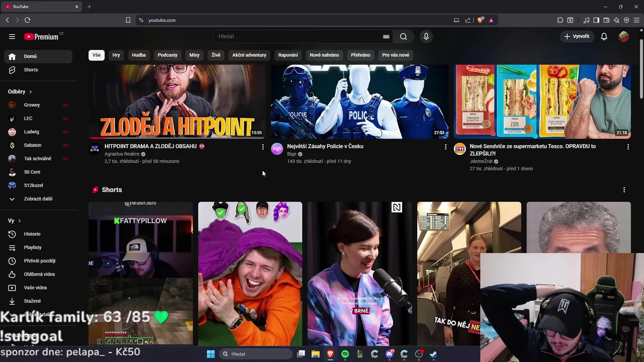Image resolution: width=644 pixels, height=362 pixels.
Task: Select the Živě filter chip
Action: point(216,55)
